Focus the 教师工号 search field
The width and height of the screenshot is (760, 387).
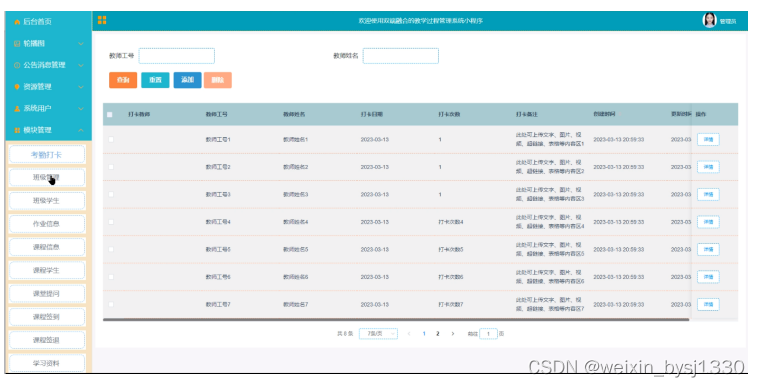click(176, 56)
